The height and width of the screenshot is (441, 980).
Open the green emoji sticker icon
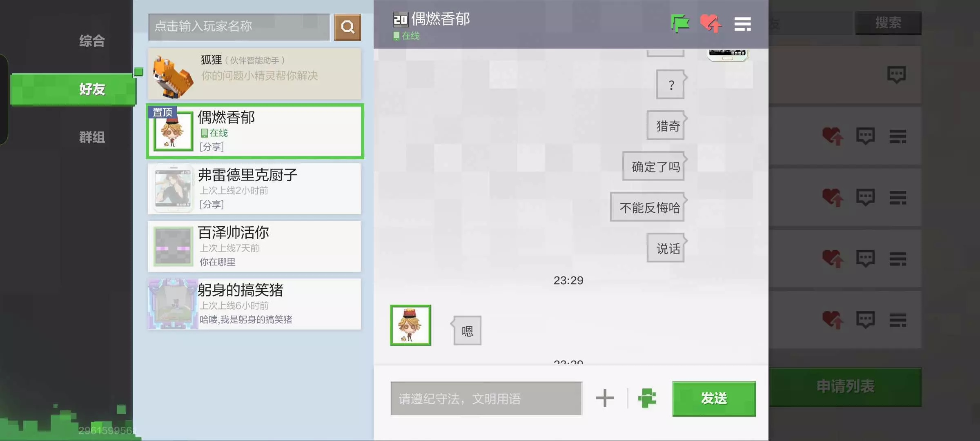(x=647, y=398)
